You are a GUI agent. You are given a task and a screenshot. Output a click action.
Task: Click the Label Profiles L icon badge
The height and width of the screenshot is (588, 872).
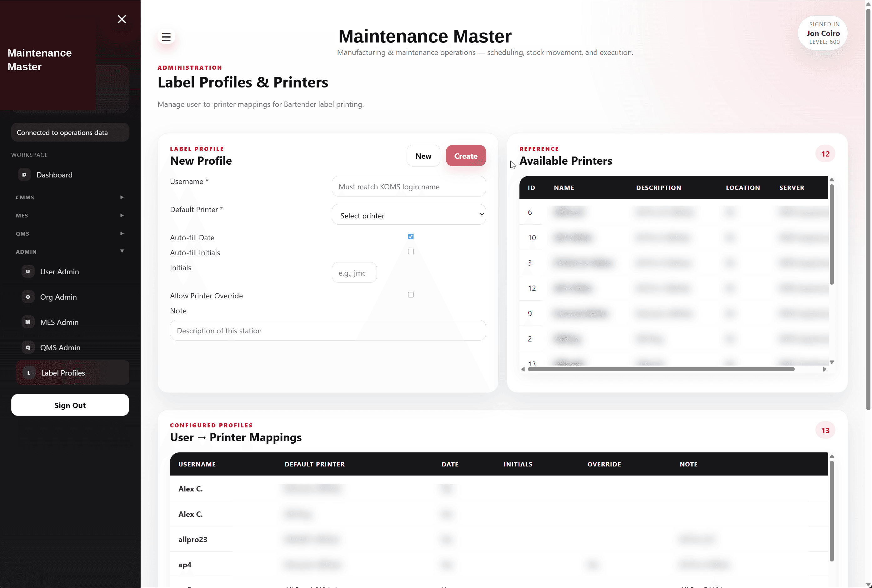click(x=29, y=373)
